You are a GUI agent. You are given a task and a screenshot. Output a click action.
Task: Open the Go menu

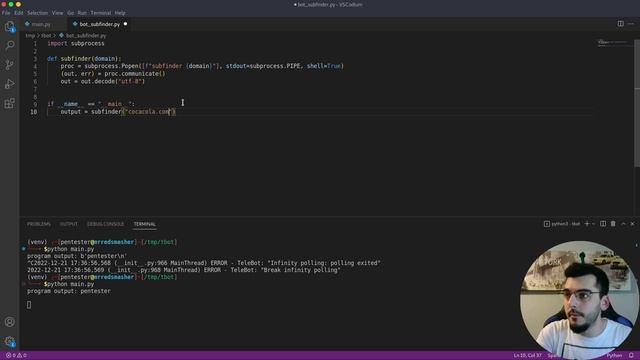pyautogui.click(x=71, y=13)
